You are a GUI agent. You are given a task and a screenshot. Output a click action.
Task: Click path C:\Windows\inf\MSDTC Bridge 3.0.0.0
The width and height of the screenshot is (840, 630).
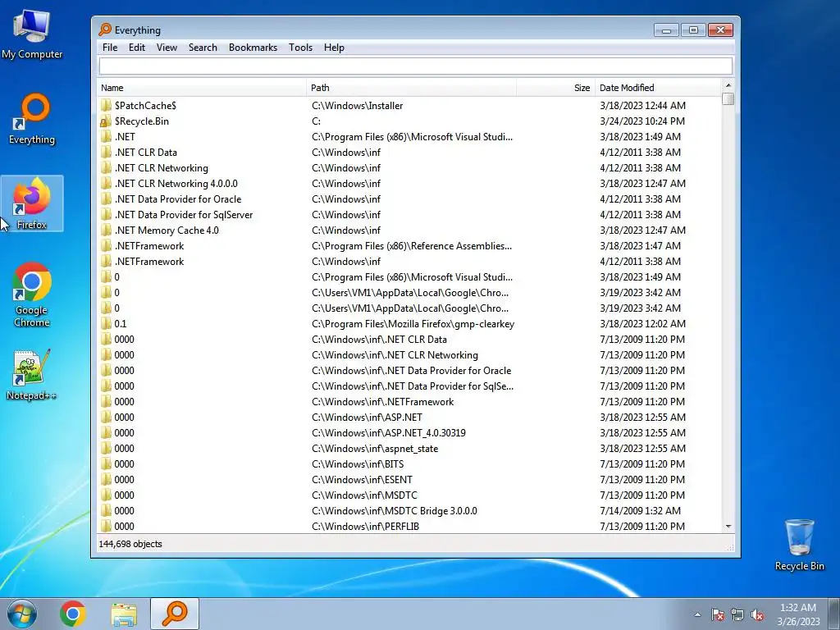[395, 510]
